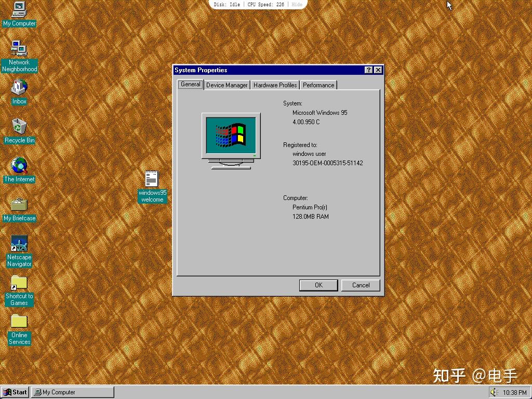This screenshot has height=399, width=532.
Task: Launch Netscape Navigator
Action: (19, 244)
